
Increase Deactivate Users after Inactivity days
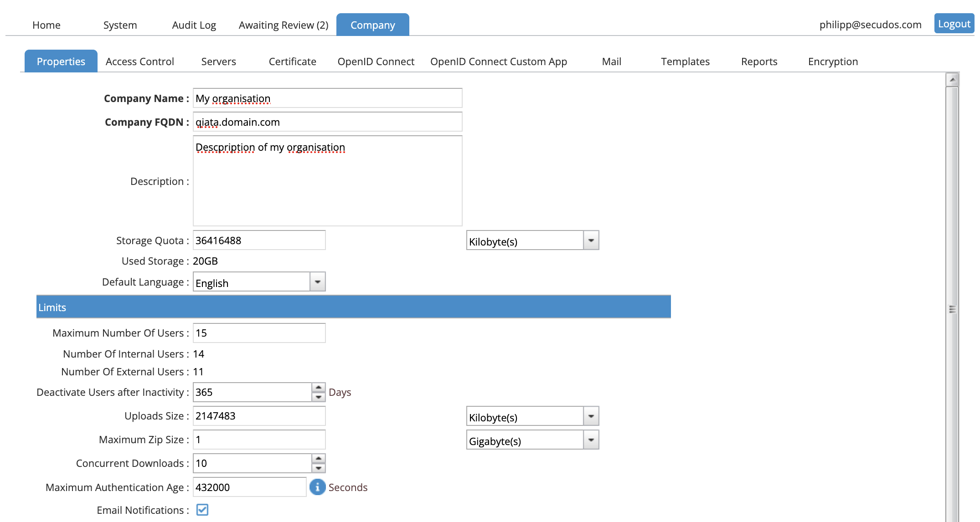(318, 388)
